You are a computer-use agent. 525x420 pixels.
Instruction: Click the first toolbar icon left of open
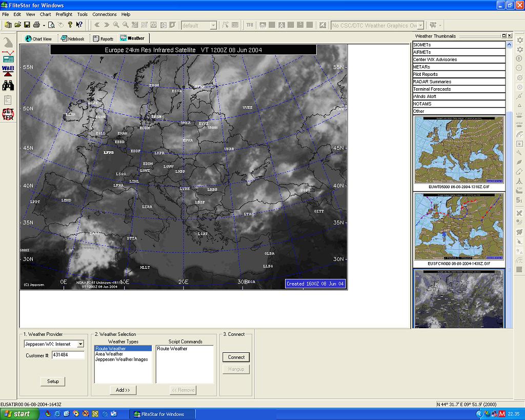click(8, 25)
